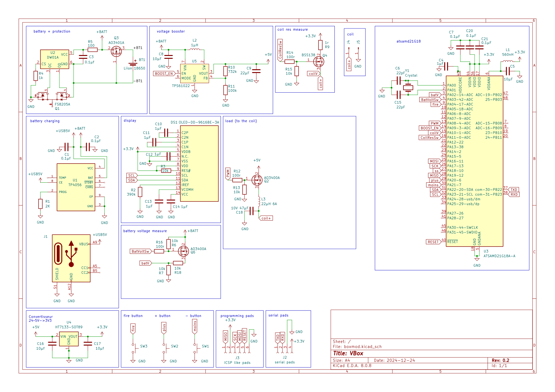Click the R9 1r sense resistor
The height and width of the screenshot is (392, 555).
point(320,45)
